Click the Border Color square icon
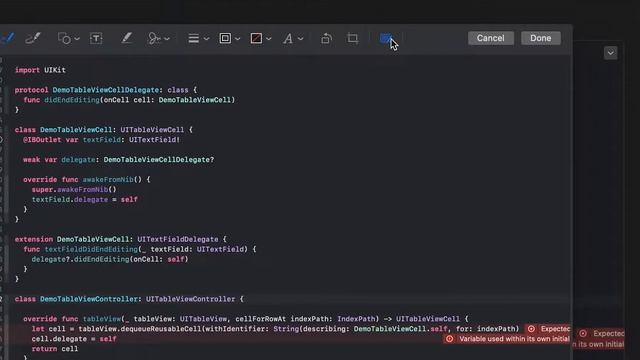640x360 pixels. coord(225,38)
